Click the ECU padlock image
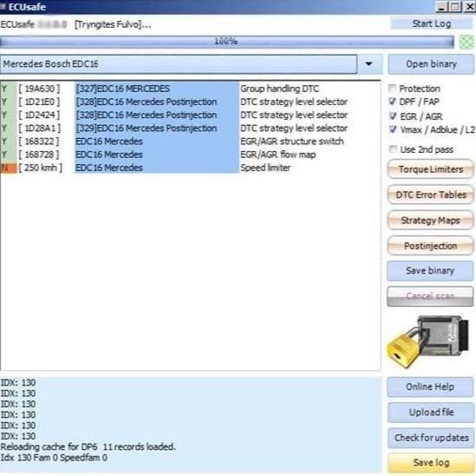Screen dimensions: 476x476 click(x=429, y=341)
